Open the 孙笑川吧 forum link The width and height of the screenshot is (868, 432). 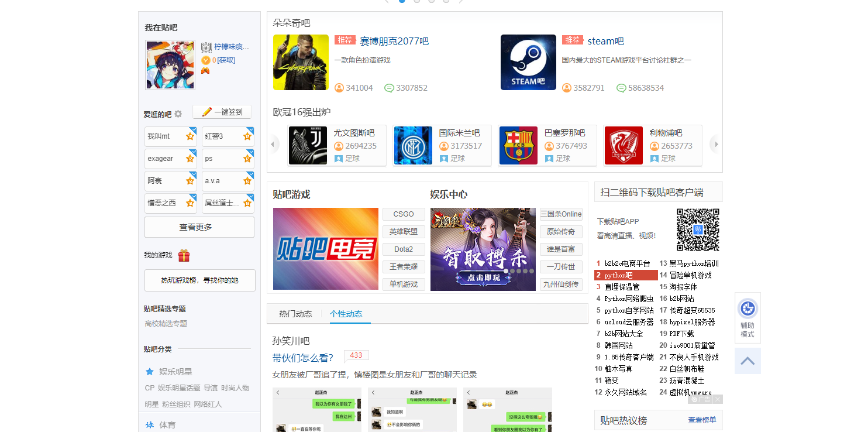coord(291,341)
